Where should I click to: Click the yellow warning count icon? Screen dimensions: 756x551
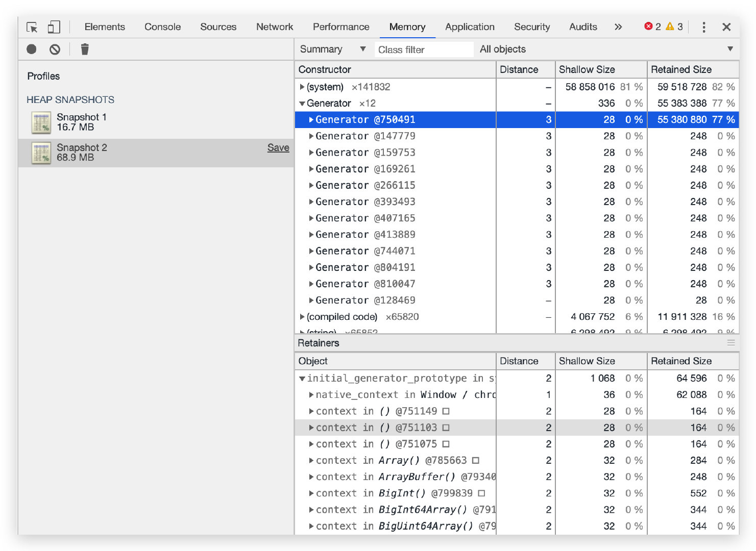pos(670,27)
